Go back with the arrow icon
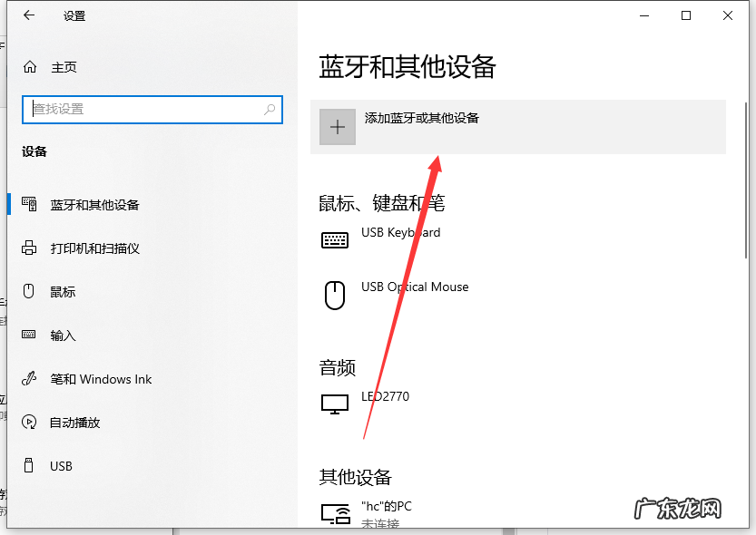The height and width of the screenshot is (535, 756). (x=29, y=15)
